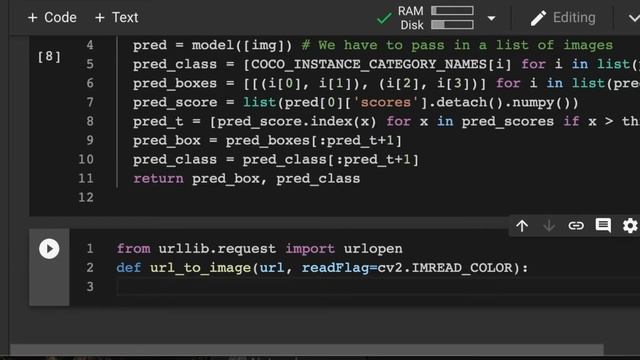Click the horizontal scrollbar at bottom
The height and width of the screenshot is (360, 640).
pos(307,350)
